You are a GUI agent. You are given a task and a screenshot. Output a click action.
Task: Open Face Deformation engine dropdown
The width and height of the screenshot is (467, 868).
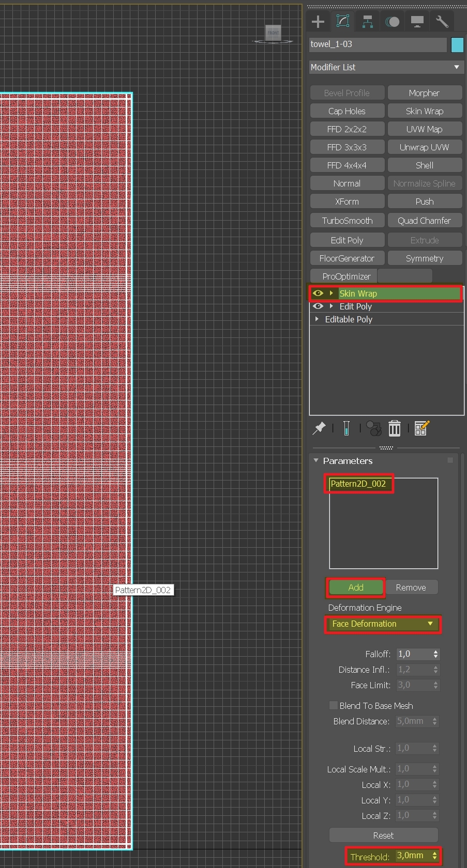tap(383, 624)
